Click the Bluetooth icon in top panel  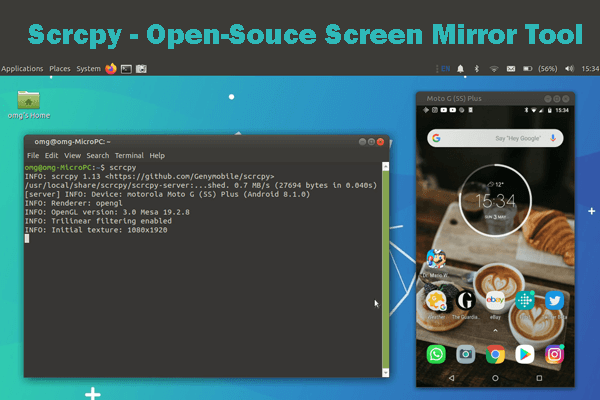tap(477, 69)
